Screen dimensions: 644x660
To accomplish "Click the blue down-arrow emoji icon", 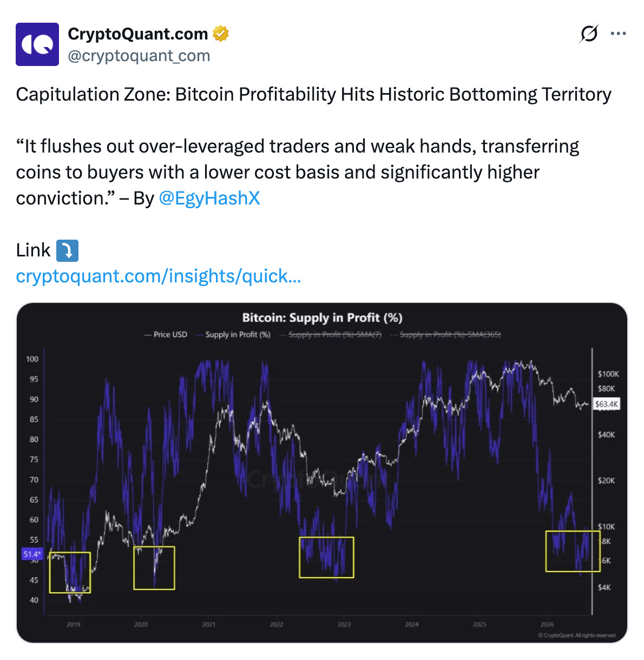I will click(x=68, y=250).
